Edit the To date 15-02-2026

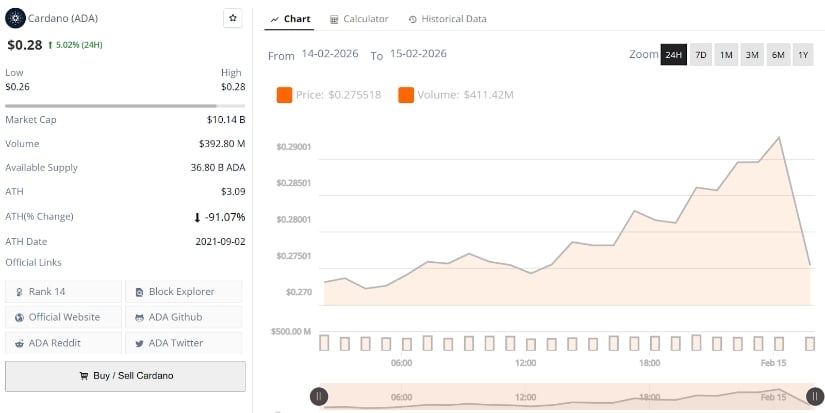(x=418, y=54)
